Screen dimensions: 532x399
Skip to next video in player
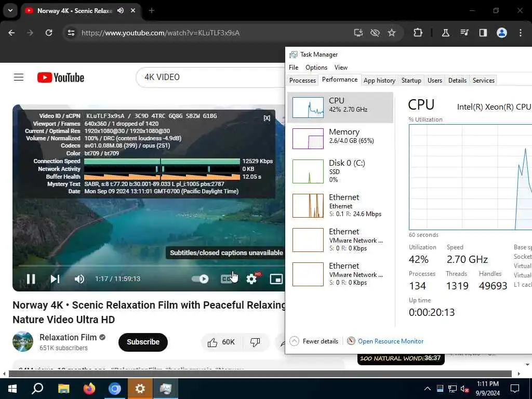coord(55,279)
